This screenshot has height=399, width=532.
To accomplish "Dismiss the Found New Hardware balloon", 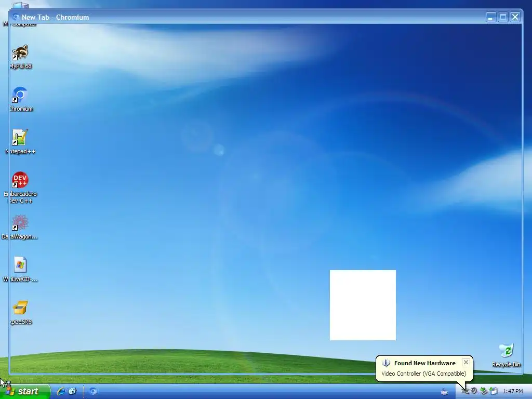I will 466,362.
